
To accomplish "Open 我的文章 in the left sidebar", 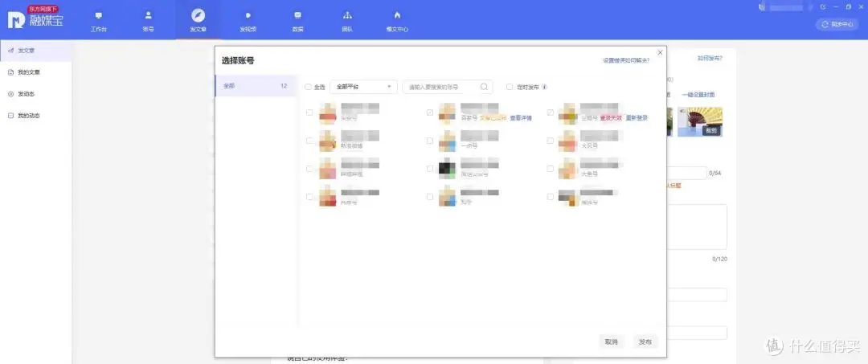I will [36, 72].
